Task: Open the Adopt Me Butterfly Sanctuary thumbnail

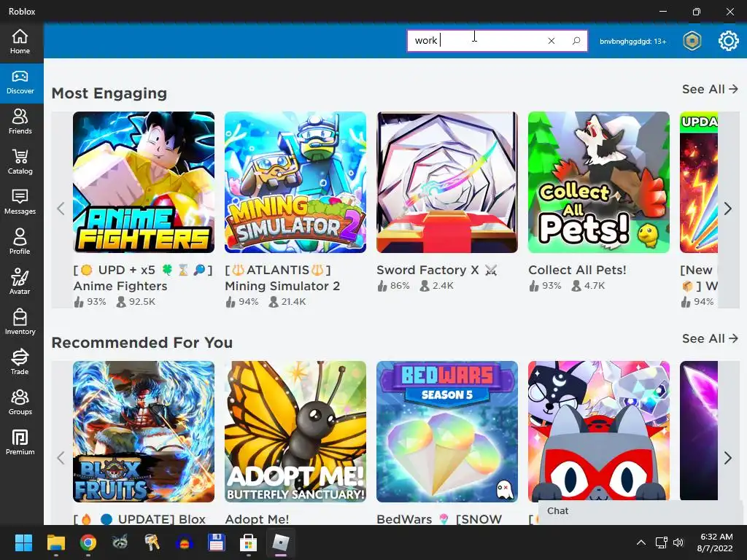Action: click(295, 432)
